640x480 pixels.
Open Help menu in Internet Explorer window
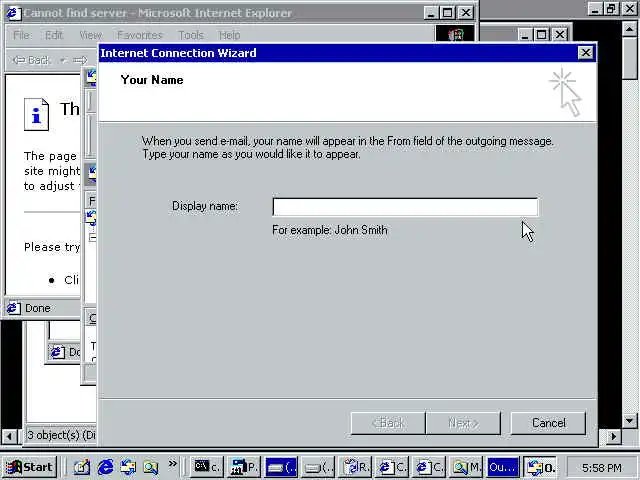[x=229, y=35]
